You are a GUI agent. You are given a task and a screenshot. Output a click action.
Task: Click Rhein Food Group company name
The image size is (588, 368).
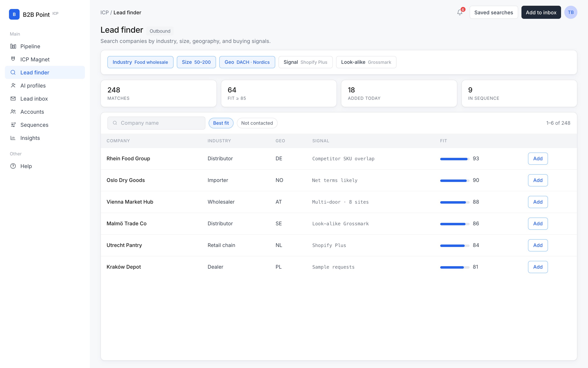pos(128,158)
